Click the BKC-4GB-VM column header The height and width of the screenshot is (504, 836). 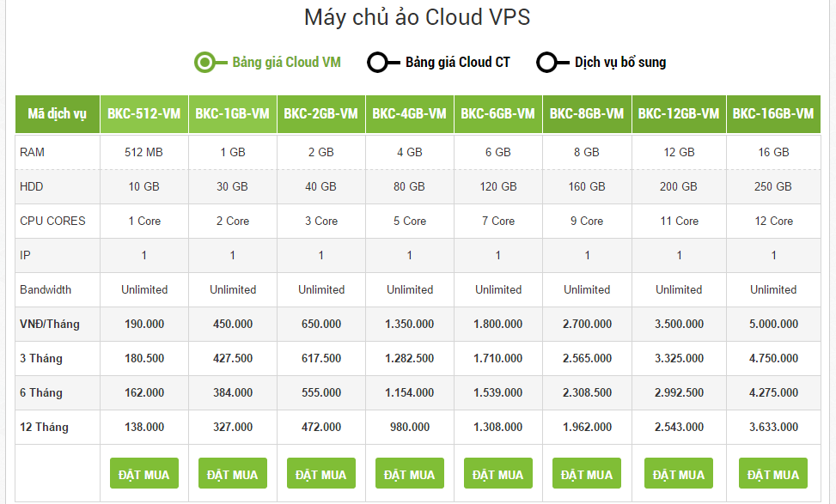(x=410, y=114)
